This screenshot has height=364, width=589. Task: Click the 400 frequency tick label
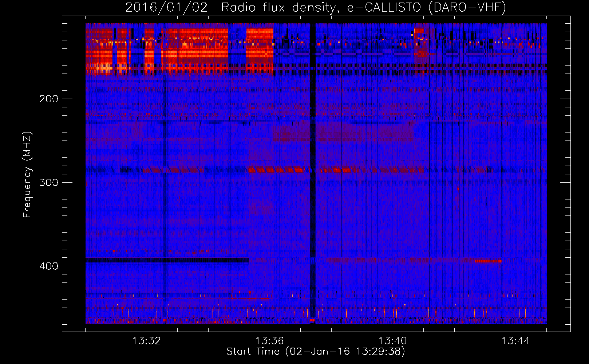coord(49,266)
